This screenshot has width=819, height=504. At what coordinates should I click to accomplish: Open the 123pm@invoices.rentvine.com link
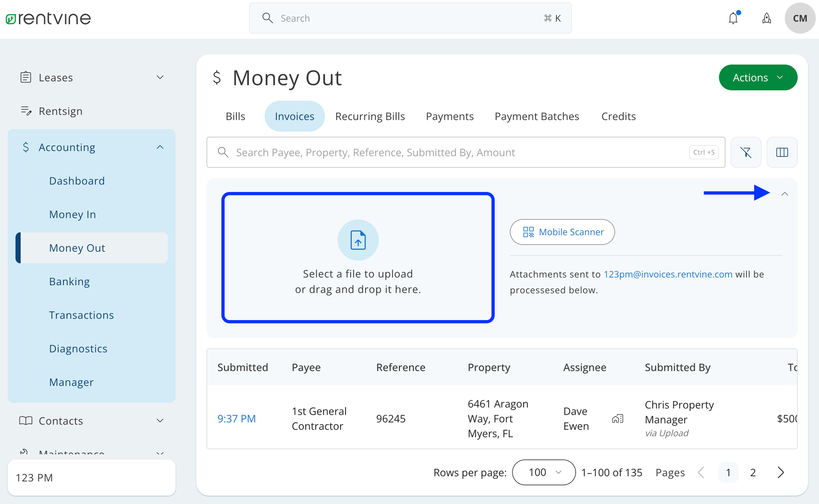pyautogui.click(x=668, y=274)
